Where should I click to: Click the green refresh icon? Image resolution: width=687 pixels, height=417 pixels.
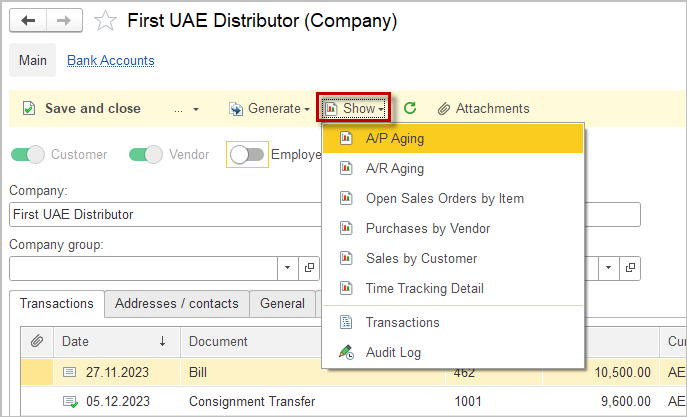pos(410,108)
